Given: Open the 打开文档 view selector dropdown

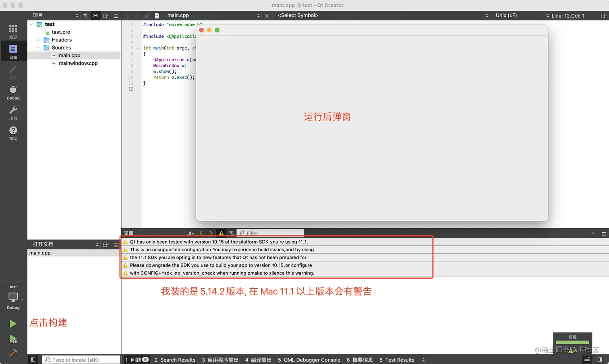Looking at the screenshot, I should [66, 244].
